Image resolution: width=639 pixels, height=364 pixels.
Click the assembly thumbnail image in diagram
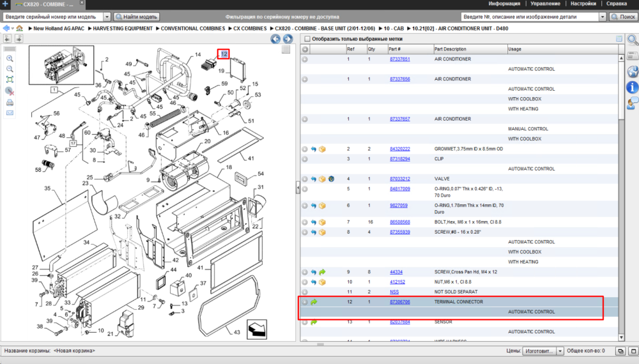click(x=61, y=65)
